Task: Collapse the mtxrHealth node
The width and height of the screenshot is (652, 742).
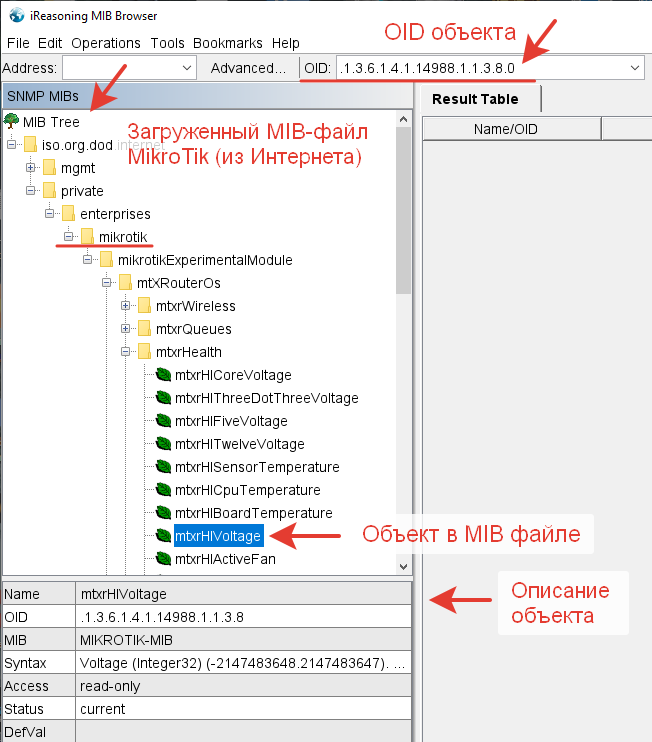Action: [125, 352]
